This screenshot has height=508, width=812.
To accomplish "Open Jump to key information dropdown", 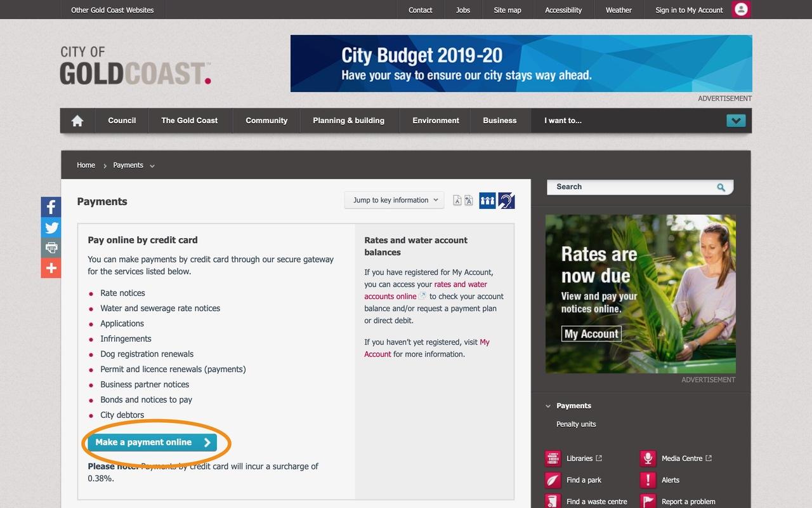I will coord(395,200).
